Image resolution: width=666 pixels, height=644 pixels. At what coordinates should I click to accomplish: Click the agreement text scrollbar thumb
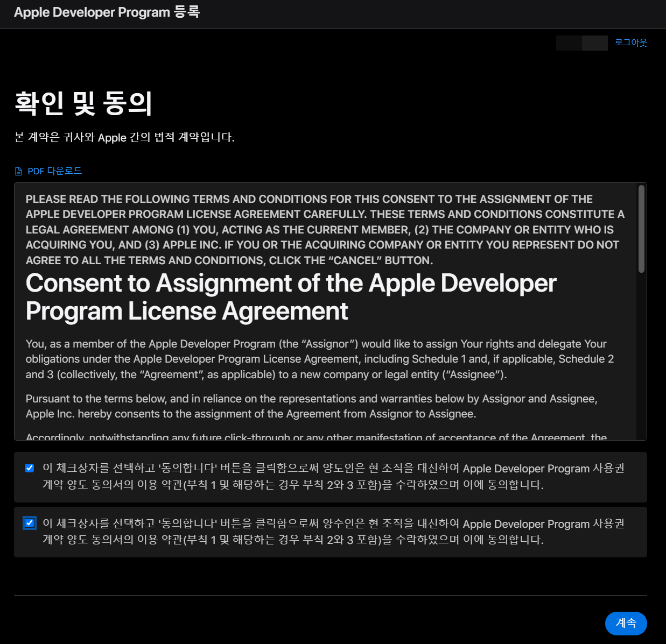click(641, 229)
